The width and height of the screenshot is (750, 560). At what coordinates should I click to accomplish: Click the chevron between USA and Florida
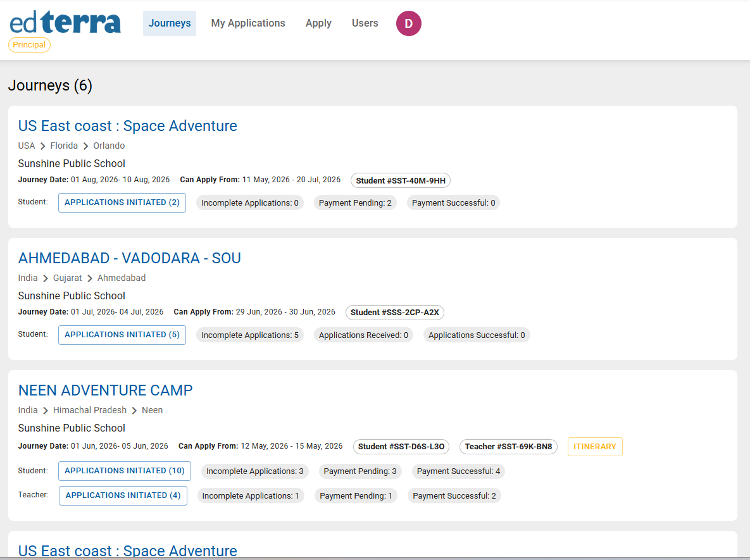(x=42, y=146)
